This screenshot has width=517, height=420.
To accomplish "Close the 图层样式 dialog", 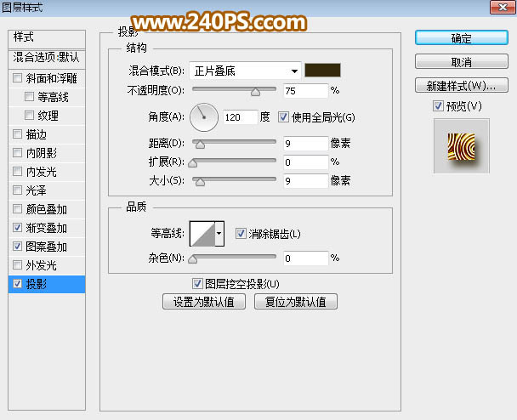I will click(x=503, y=7).
